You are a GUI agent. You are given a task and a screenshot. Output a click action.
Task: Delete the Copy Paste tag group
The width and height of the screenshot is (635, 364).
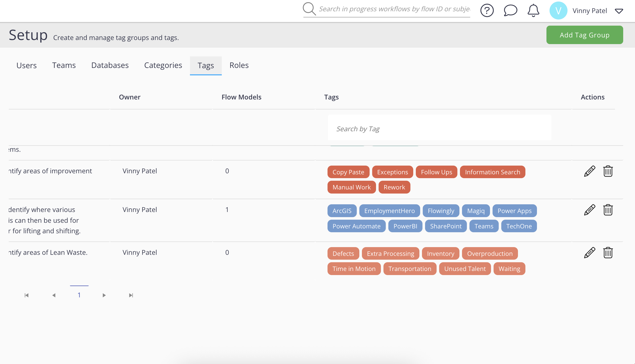[608, 171]
